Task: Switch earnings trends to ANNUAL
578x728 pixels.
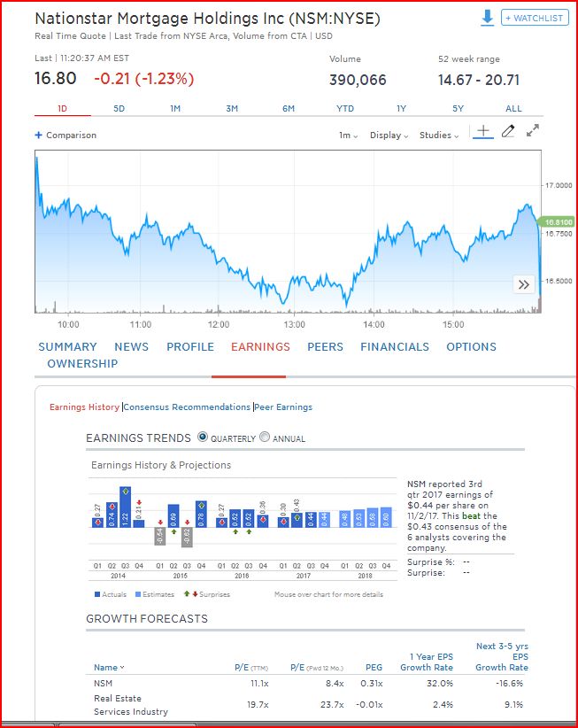Action: click(263, 438)
